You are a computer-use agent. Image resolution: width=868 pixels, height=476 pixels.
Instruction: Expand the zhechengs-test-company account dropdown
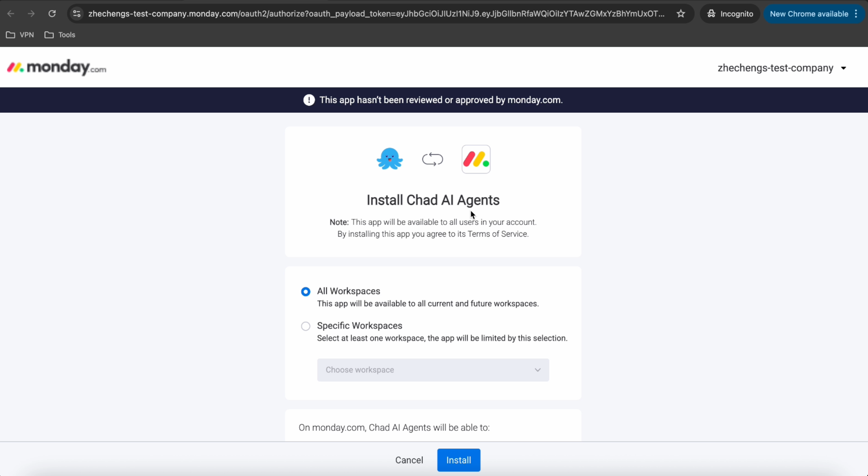(x=782, y=68)
